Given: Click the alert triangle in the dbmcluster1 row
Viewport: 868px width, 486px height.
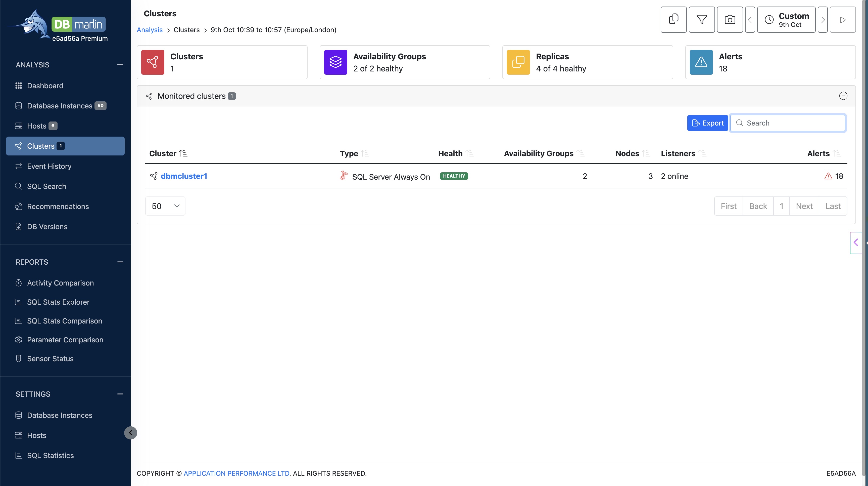Looking at the screenshot, I should coord(828,176).
